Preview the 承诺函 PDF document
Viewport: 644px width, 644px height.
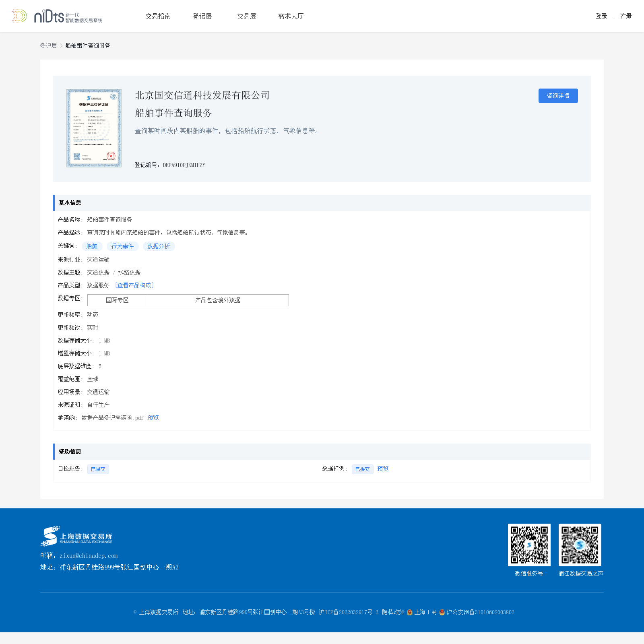153,418
